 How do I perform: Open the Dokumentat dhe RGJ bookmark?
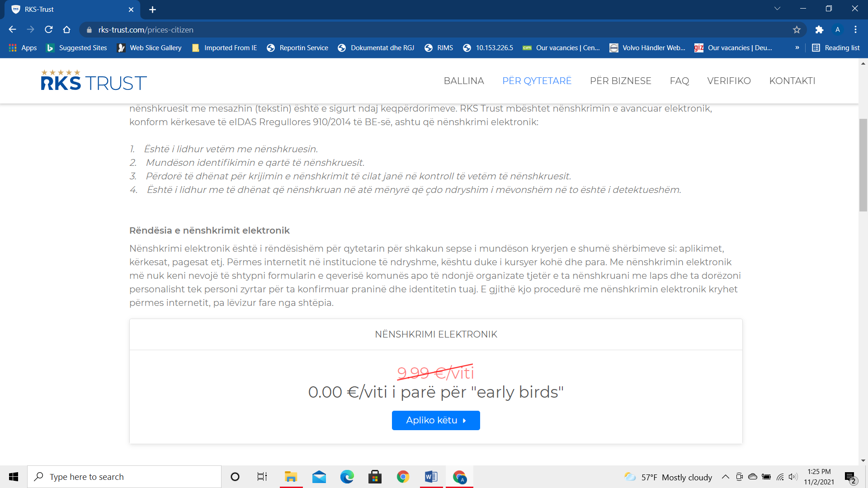point(376,47)
